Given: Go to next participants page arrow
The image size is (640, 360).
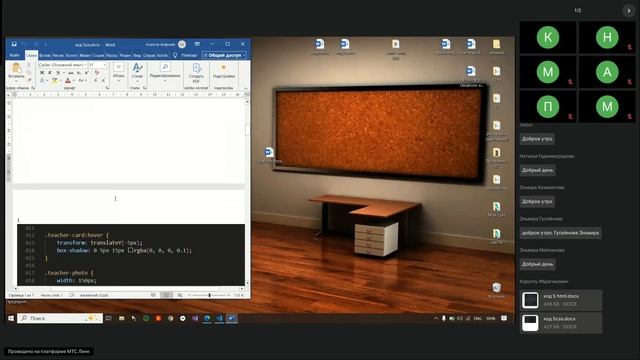Looking at the screenshot, I should coord(629,11).
